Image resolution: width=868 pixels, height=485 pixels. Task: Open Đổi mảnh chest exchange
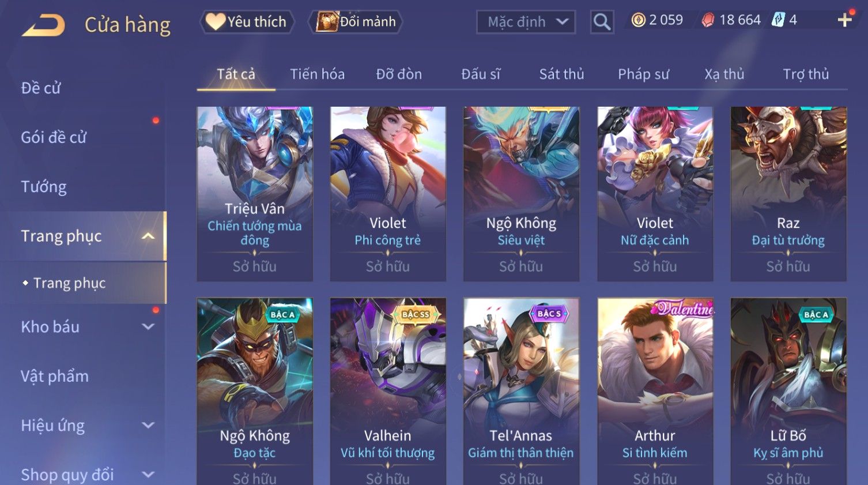point(356,22)
